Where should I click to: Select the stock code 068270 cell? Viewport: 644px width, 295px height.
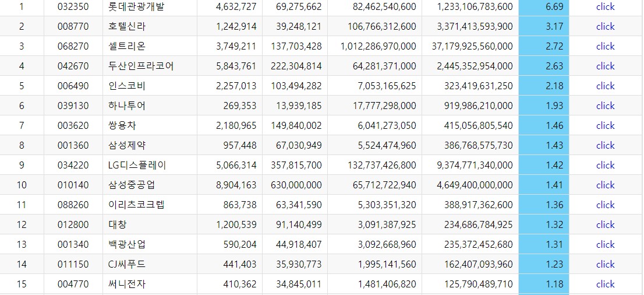[73, 46]
